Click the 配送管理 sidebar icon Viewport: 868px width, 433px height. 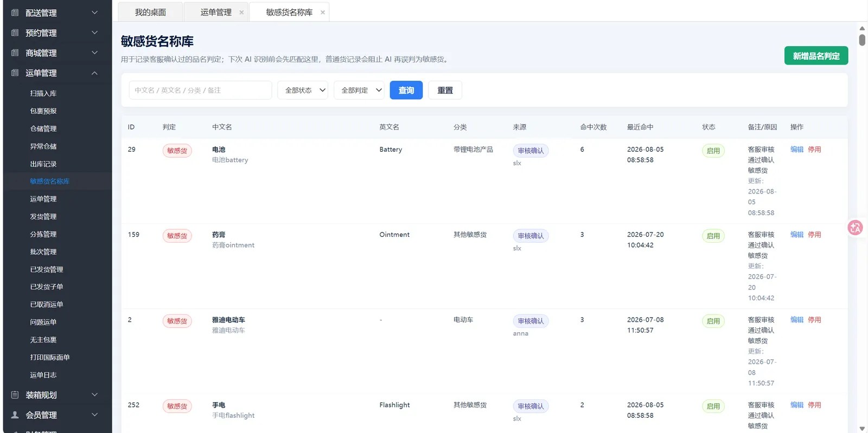click(x=15, y=12)
